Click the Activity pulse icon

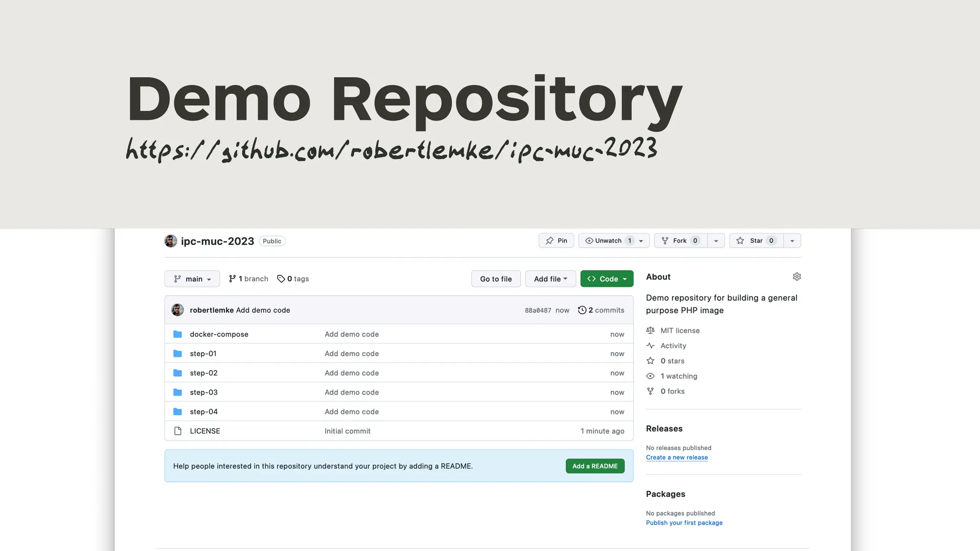(650, 346)
